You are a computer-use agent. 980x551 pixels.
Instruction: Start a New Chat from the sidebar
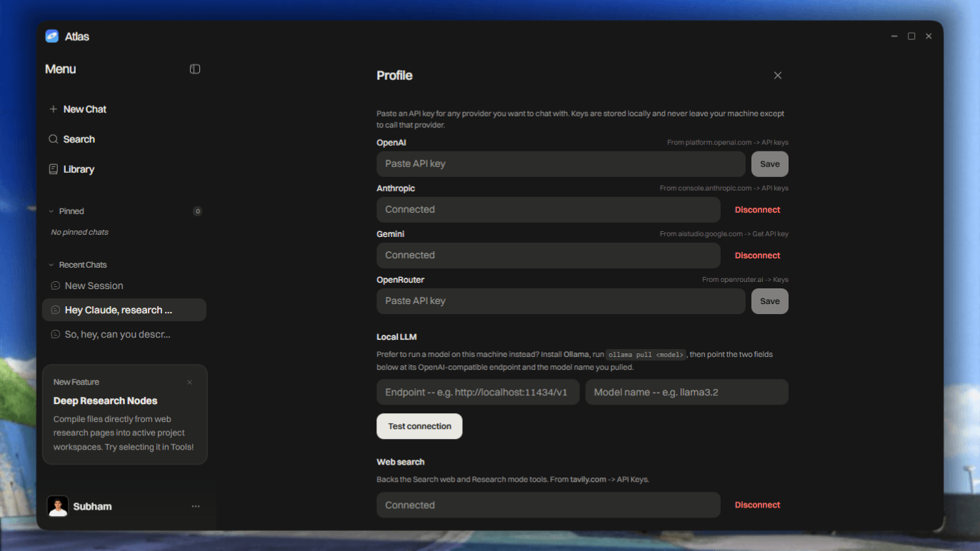point(78,109)
